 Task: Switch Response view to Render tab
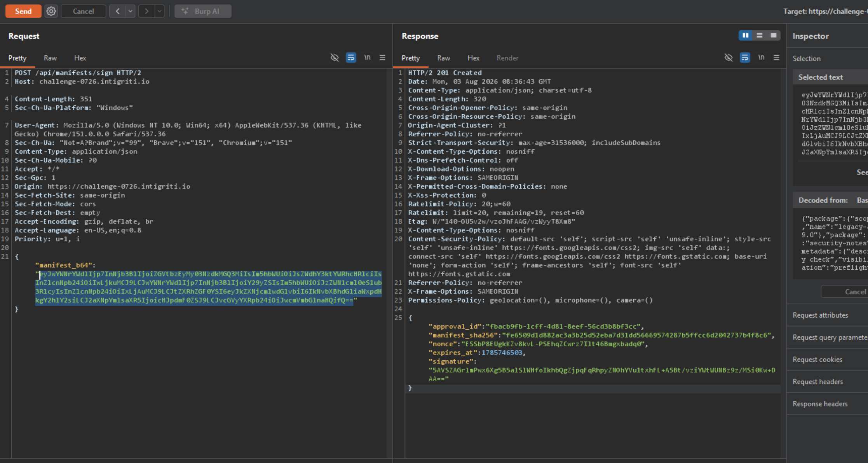pyautogui.click(x=507, y=58)
